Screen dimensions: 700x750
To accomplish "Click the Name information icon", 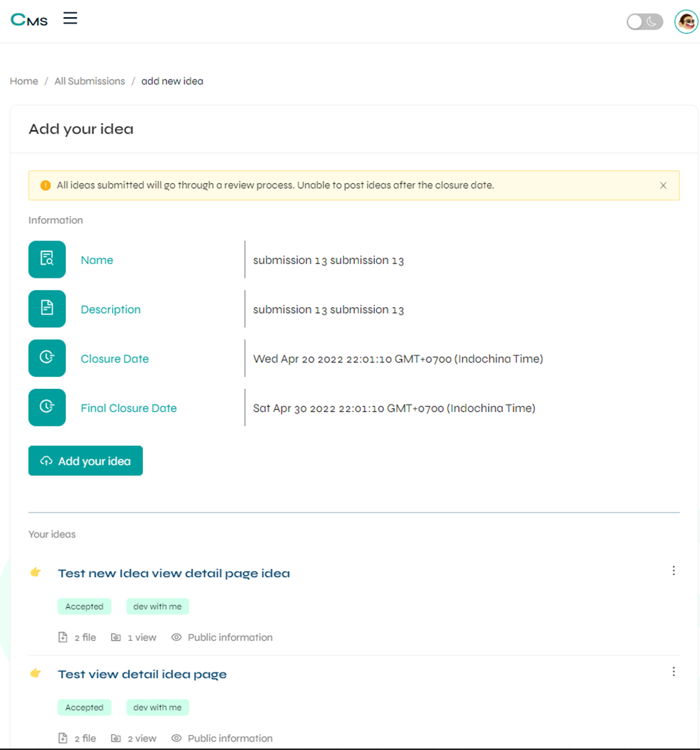I will pos(47,259).
